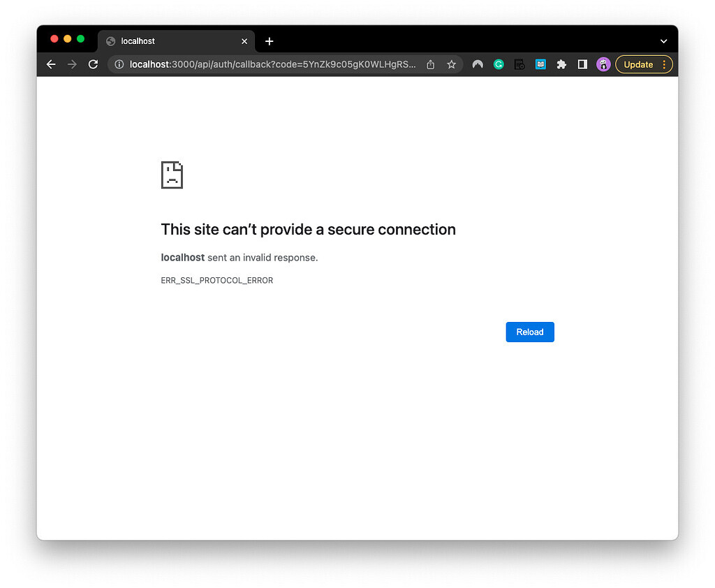Image resolution: width=715 pixels, height=588 pixels.
Task: Close the localhost tab
Action: pos(244,41)
